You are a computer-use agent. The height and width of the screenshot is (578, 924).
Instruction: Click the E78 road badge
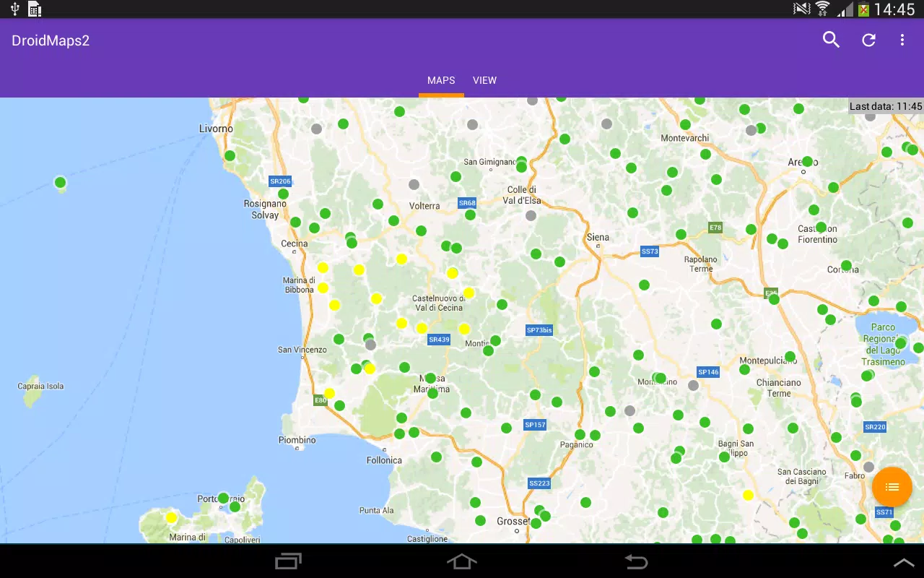coord(715,228)
